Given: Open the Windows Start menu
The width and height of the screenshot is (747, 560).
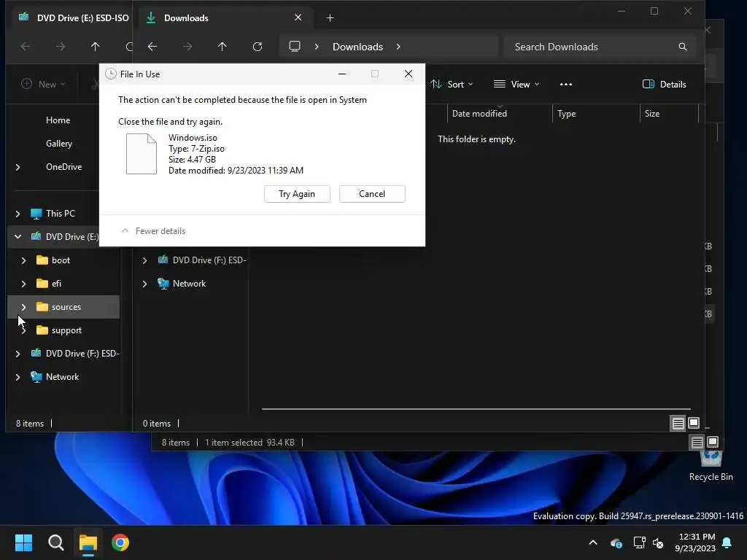Looking at the screenshot, I should tap(23, 542).
